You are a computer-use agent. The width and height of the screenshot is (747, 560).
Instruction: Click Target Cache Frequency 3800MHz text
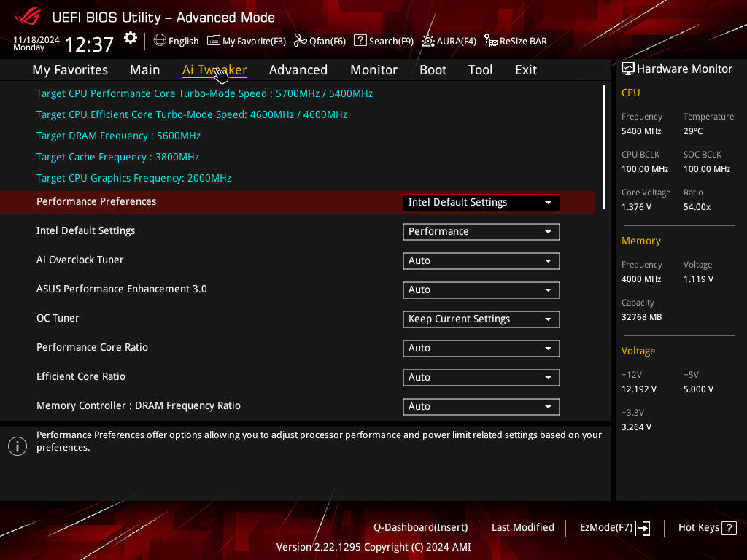click(x=117, y=157)
